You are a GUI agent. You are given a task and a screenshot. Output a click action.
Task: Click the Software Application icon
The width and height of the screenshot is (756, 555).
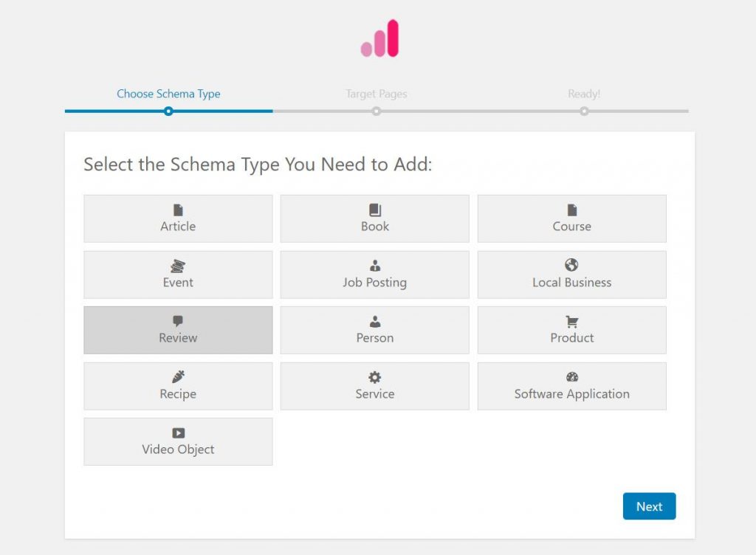click(x=571, y=377)
